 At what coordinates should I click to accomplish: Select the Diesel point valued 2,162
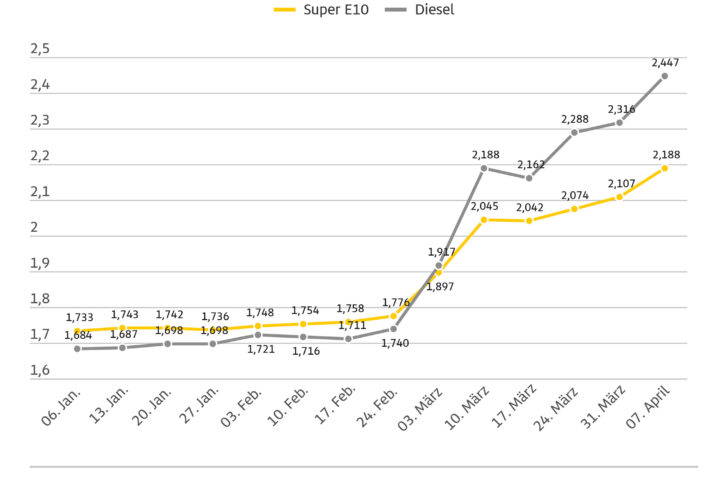(x=529, y=178)
